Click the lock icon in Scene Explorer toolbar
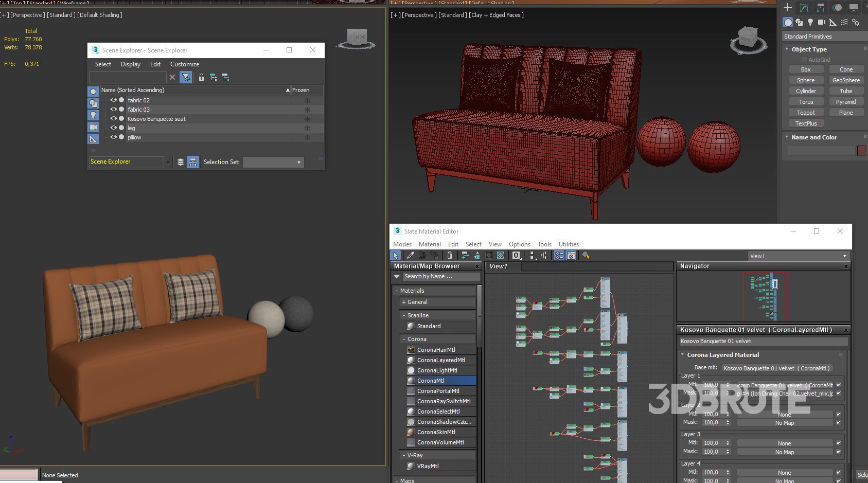This screenshot has width=868, height=483. point(201,77)
